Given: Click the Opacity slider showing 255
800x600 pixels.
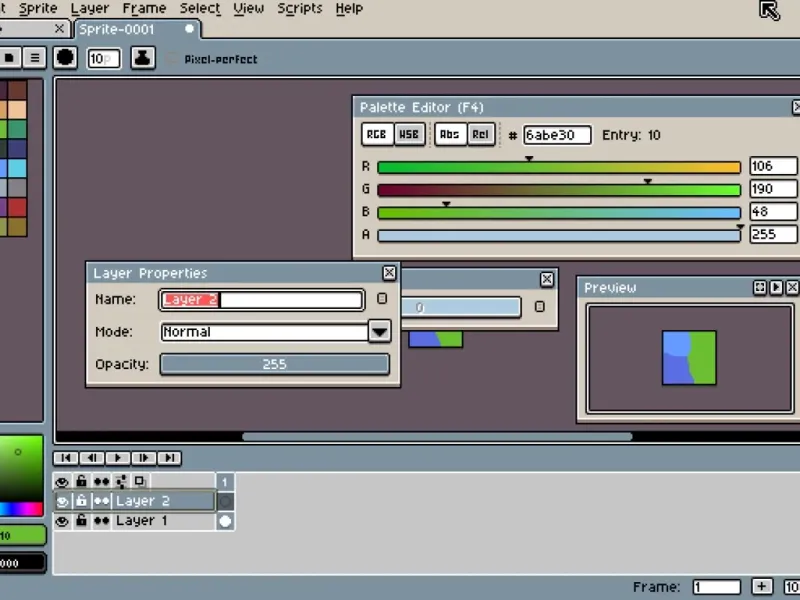Looking at the screenshot, I should pos(274,364).
